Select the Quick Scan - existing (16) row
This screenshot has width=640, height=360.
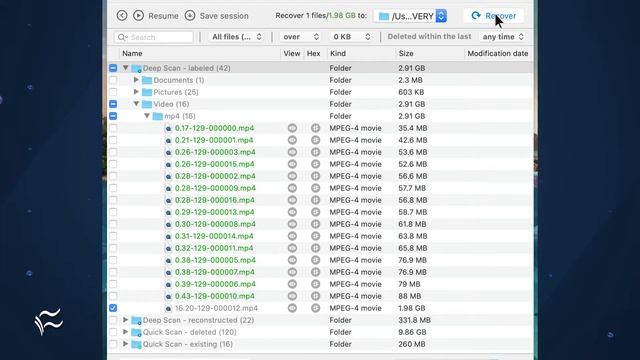click(320, 344)
